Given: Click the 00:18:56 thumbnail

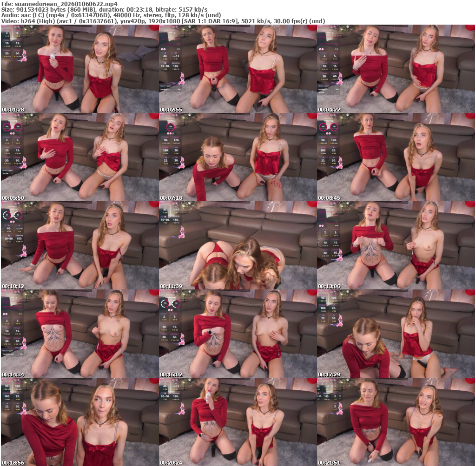Looking at the screenshot, I should 79,422.
